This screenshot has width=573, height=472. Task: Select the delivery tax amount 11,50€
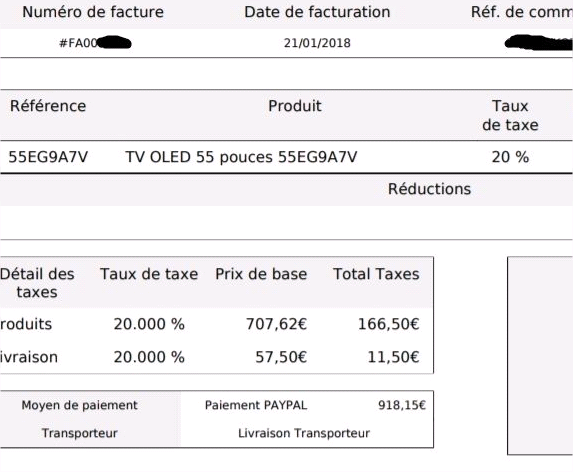point(393,357)
